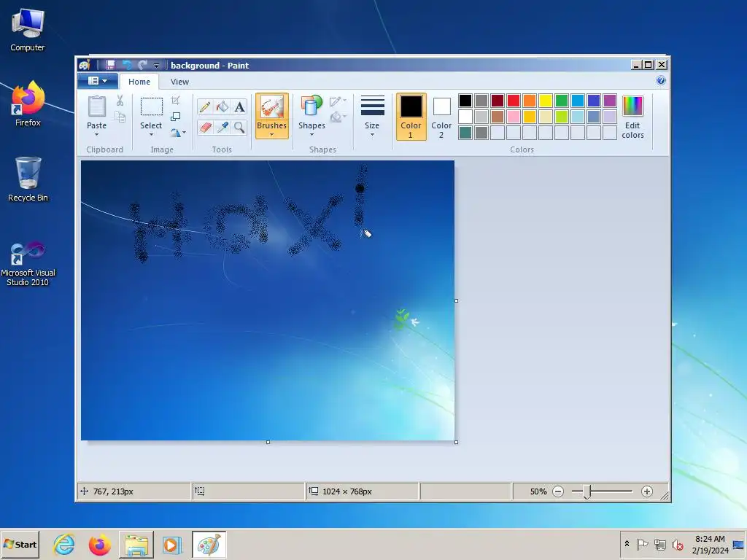747x560 pixels.
Task: Click the volume icon in tray
Action: (677, 544)
